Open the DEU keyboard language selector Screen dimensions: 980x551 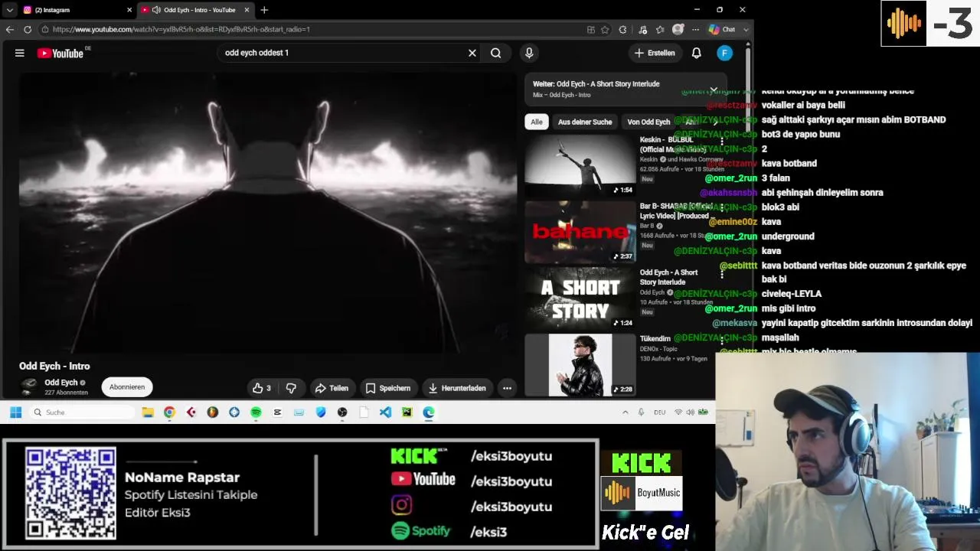click(x=659, y=412)
